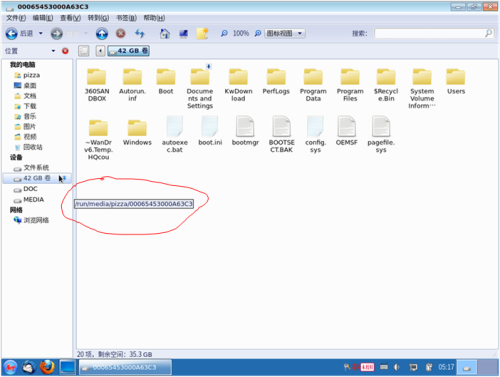Image resolution: width=500 pixels, height=377 pixels.
Task: Select the boot.ini file
Action: click(210, 131)
